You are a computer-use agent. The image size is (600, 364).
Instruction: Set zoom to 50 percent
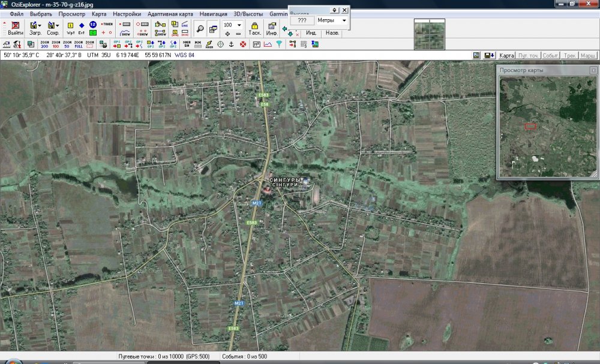67,44
